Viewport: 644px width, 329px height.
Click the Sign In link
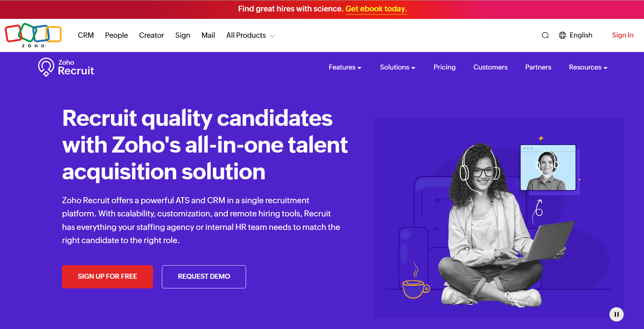pos(622,35)
